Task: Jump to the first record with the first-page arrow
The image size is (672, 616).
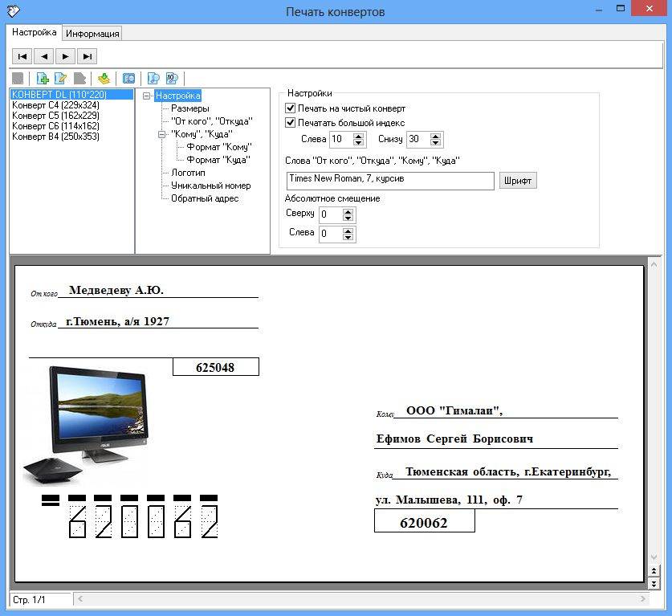Action: [22, 56]
